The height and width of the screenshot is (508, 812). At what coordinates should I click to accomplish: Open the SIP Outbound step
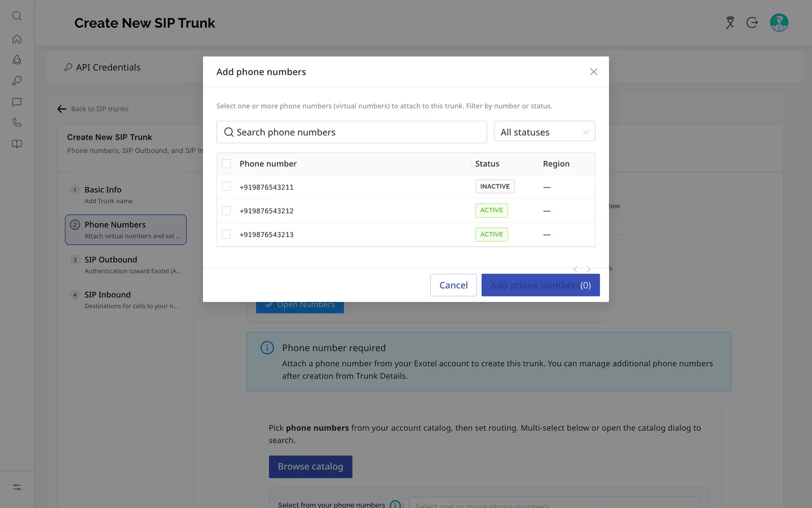(x=126, y=265)
